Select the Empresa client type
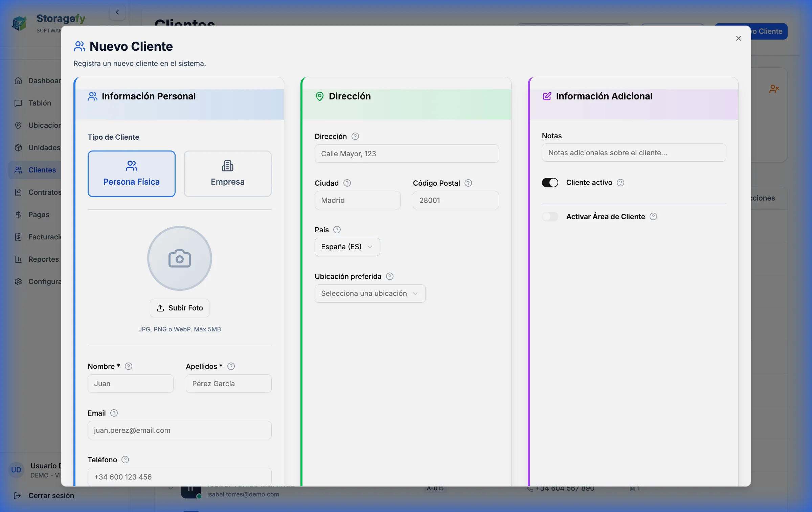The width and height of the screenshot is (812, 512). (227, 174)
